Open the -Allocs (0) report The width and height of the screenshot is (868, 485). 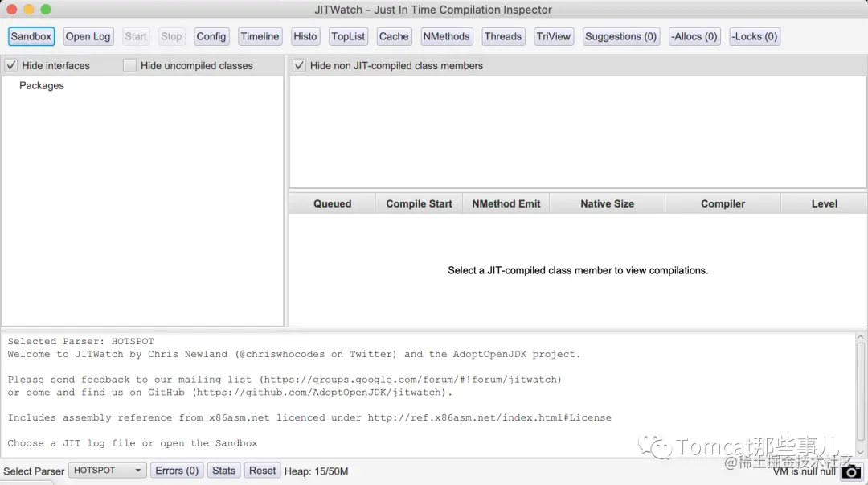coord(694,36)
